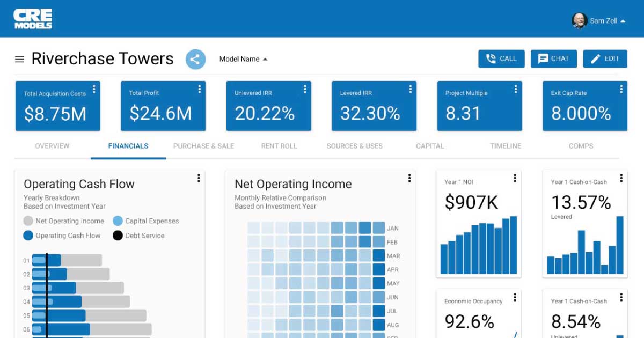Open the Chat message icon
Viewport: 644px width, 338px height.
point(543,59)
